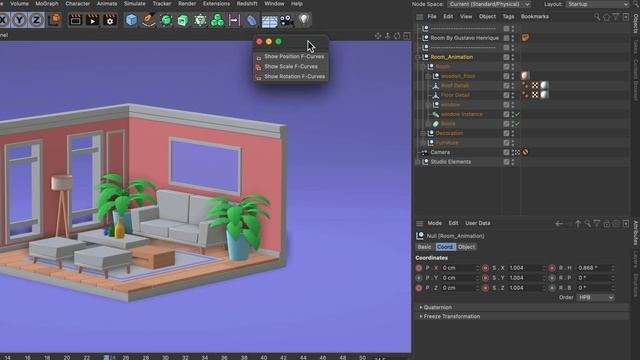Click Attribute Manager back arrow
The width and height of the screenshot is (640, 360).
tap(559, 223)
